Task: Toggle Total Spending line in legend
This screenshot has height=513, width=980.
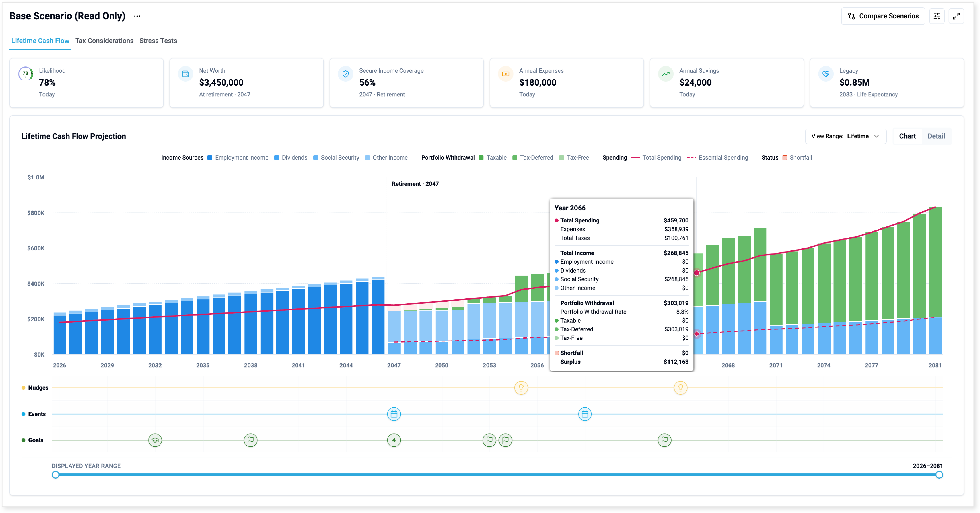Action: point(656,158)
